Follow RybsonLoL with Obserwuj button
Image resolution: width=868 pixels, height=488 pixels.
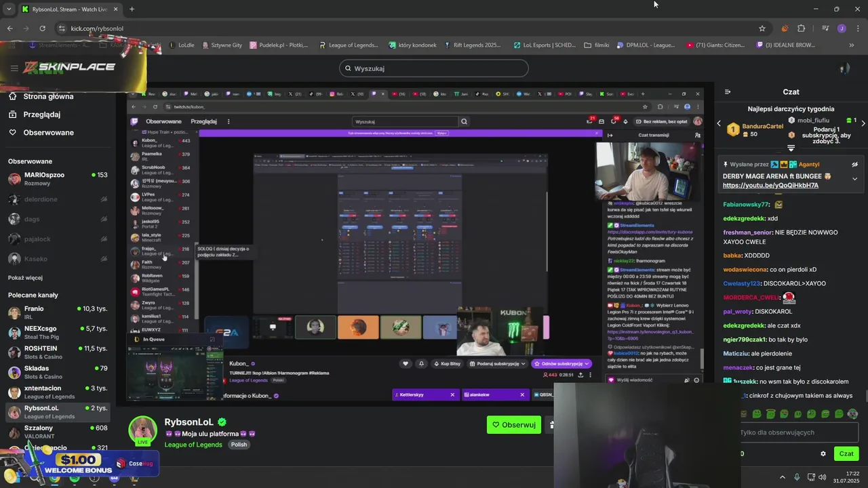pos(514,425)
